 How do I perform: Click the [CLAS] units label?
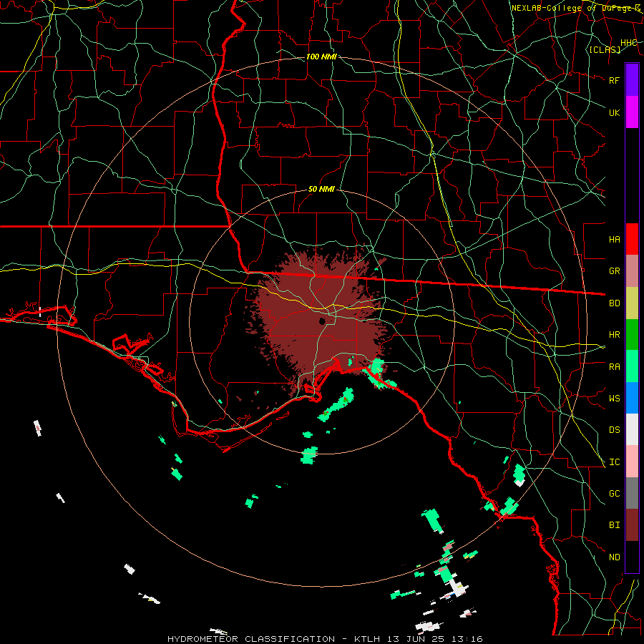pos(605,49)
